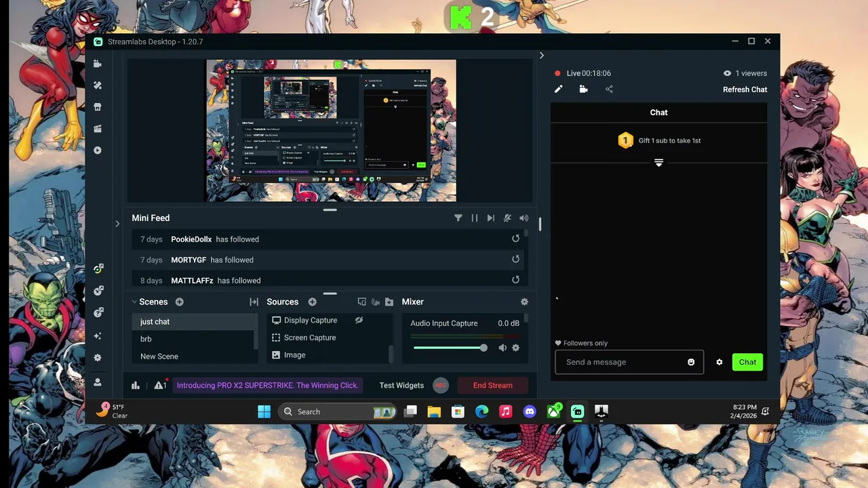
Task: Share the stream using the share icon
Action: tap(609, 89)
